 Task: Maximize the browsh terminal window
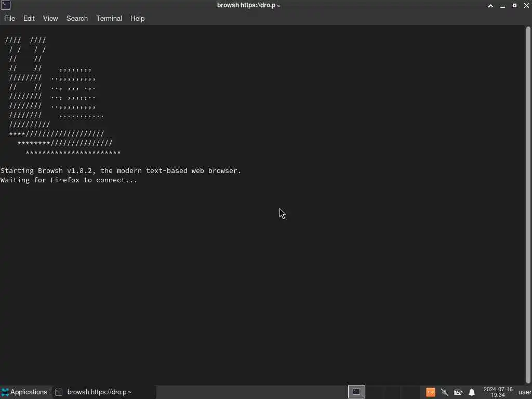click(514, 5)
